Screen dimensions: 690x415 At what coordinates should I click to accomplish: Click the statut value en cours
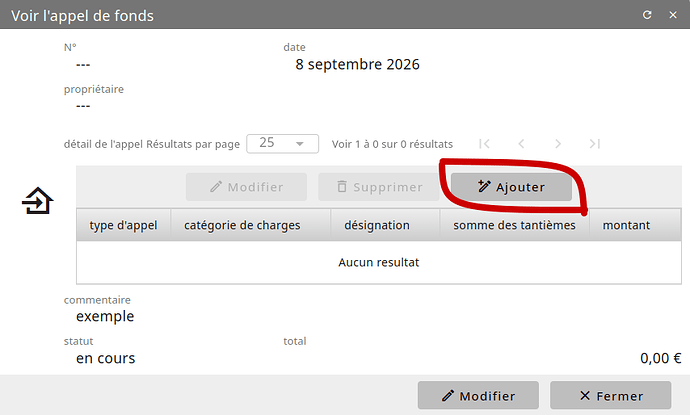coord(106,358)
